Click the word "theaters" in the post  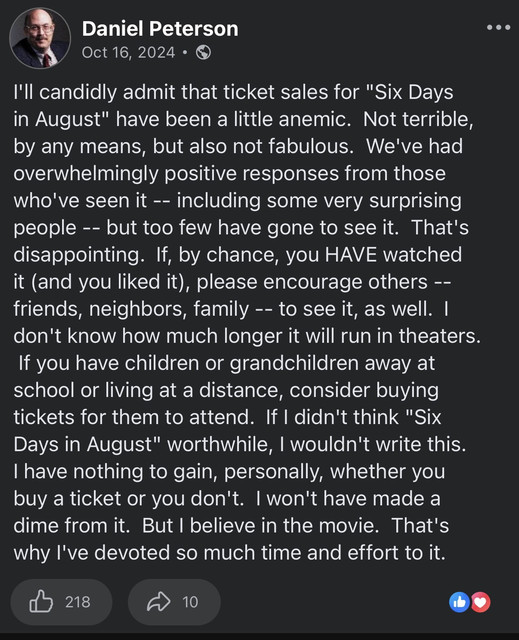pos(437,336)
